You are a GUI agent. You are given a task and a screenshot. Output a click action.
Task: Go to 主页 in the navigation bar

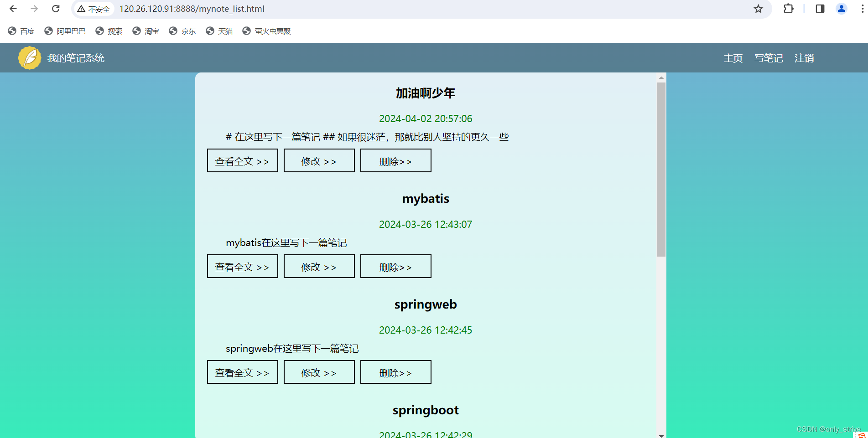click(733, 58)
